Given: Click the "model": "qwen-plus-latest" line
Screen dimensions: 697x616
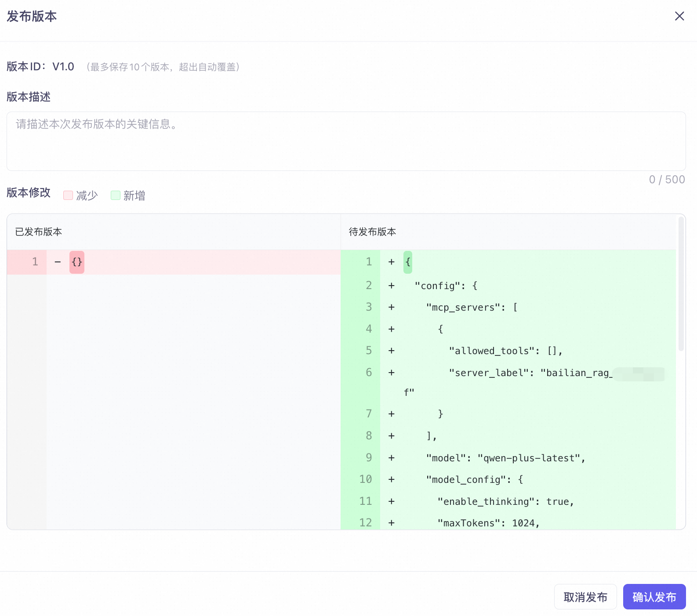Looking at the screenshot, I should click(x=508, y=458).
